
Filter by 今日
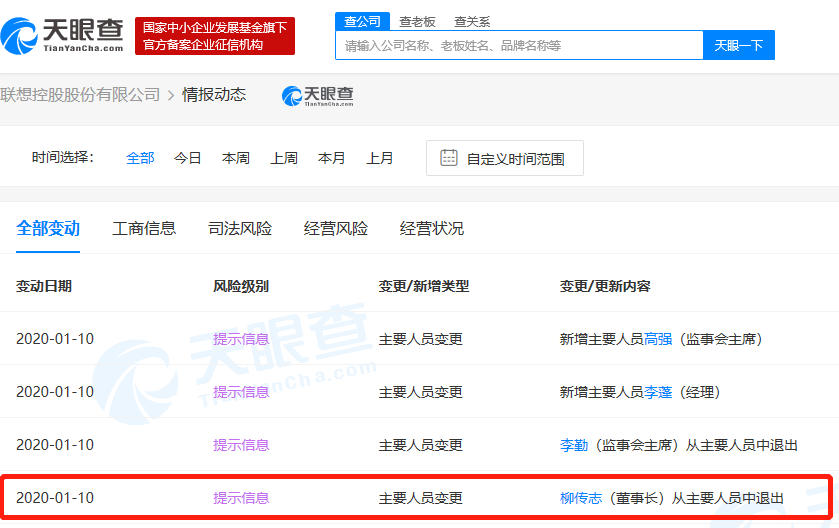tap(187, 158)
